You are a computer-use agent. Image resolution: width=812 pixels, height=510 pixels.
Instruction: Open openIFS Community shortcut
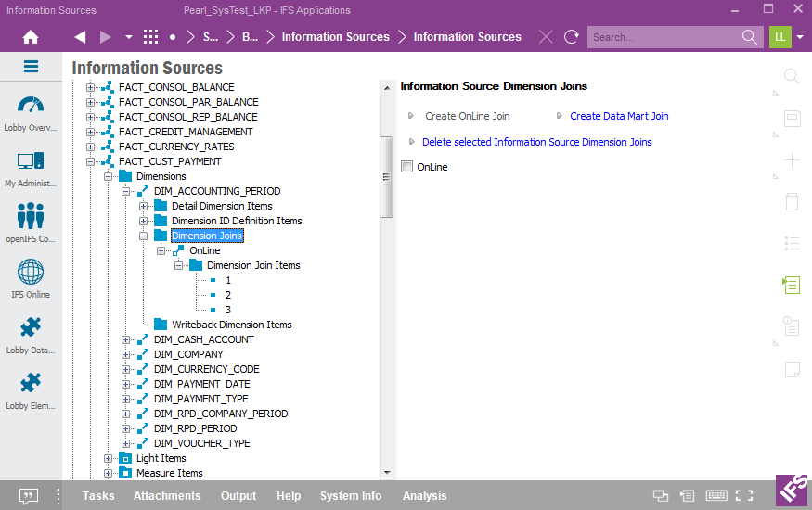(x=31, y=223)
